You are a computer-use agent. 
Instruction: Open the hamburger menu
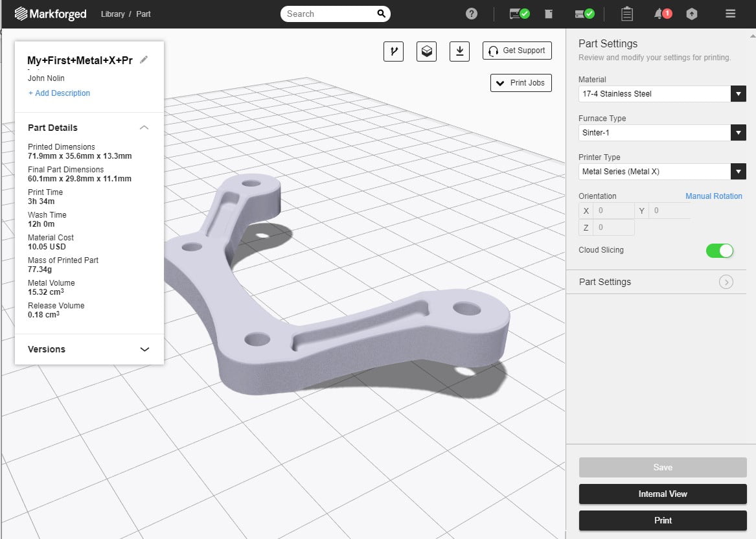pyautogui.click(x=731, y=14)
